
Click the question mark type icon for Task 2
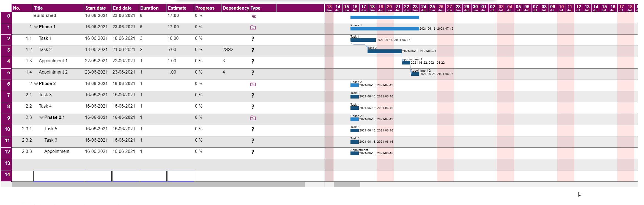pyautogui.click(x=253, y=50)
